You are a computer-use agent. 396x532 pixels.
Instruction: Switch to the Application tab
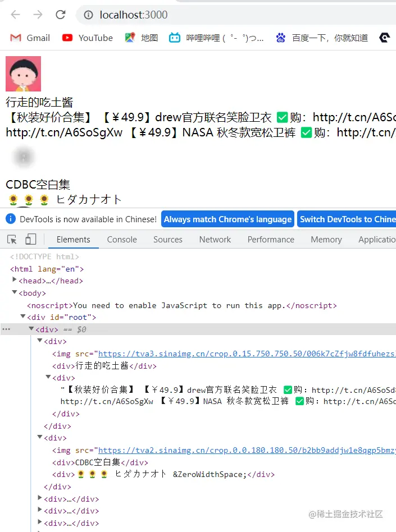(377, 240)
